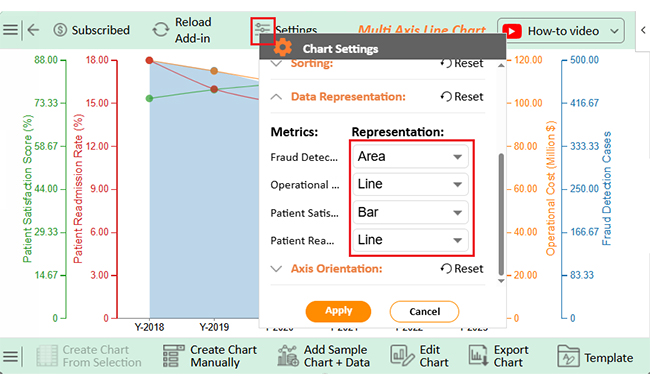
Task: Click the Export Chart icon
Action: (478, 356)
